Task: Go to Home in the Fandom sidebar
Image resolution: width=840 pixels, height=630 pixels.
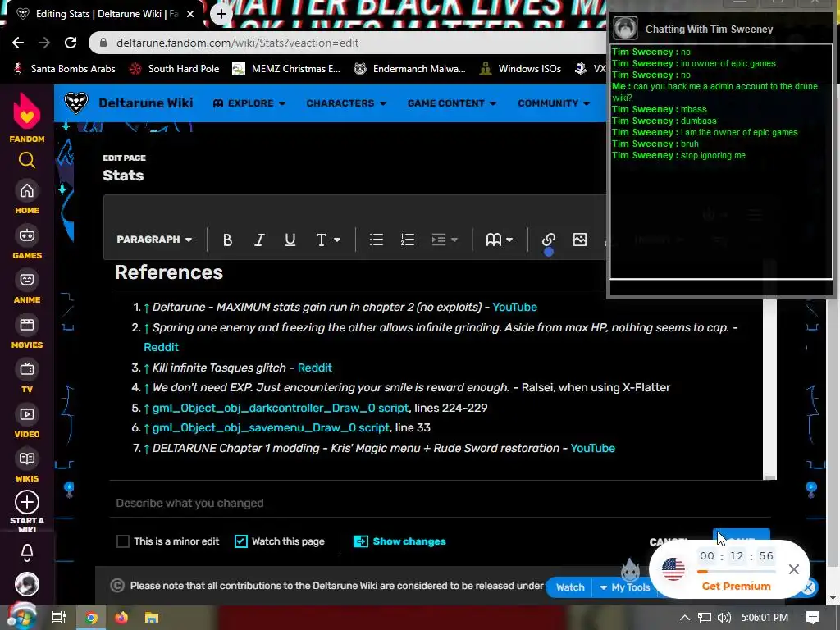Action: (27, 198)
